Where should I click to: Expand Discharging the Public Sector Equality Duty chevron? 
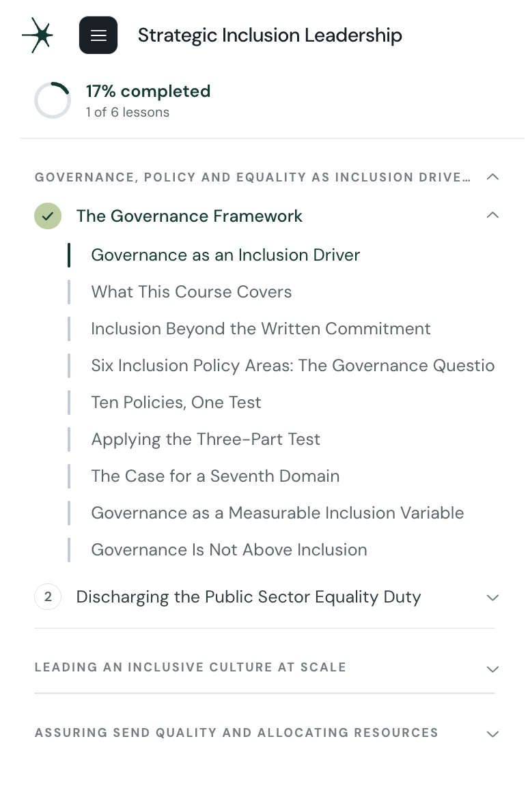[x=492, y=597]
